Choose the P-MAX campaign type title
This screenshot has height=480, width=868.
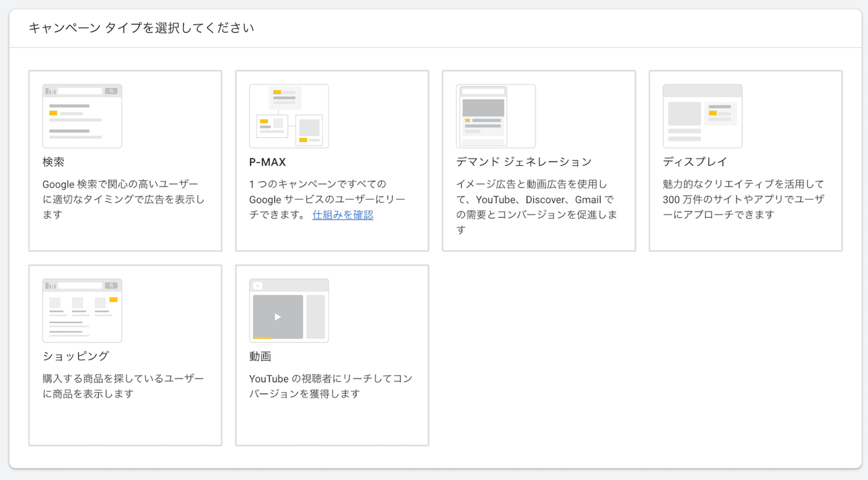coord(267,162)
